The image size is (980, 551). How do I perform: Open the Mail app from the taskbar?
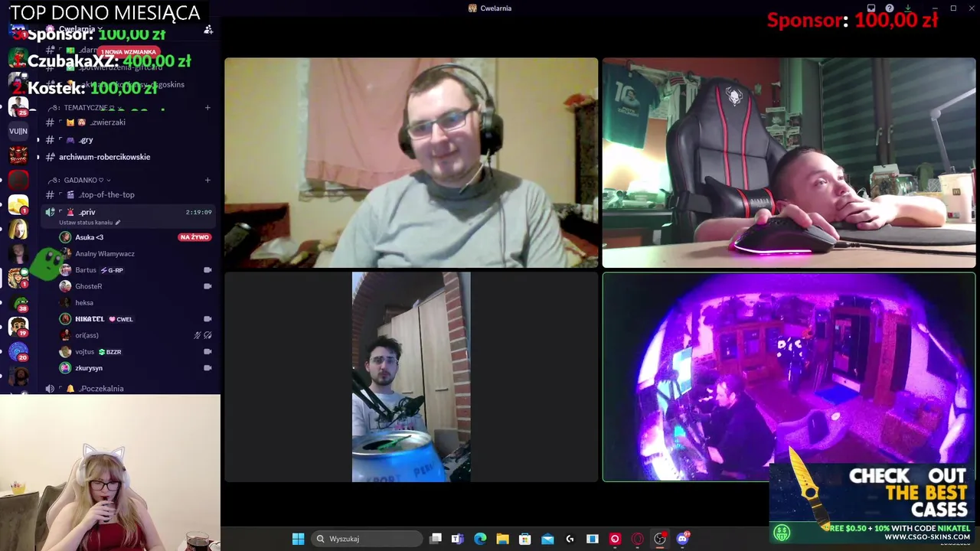tap(547, 539)
